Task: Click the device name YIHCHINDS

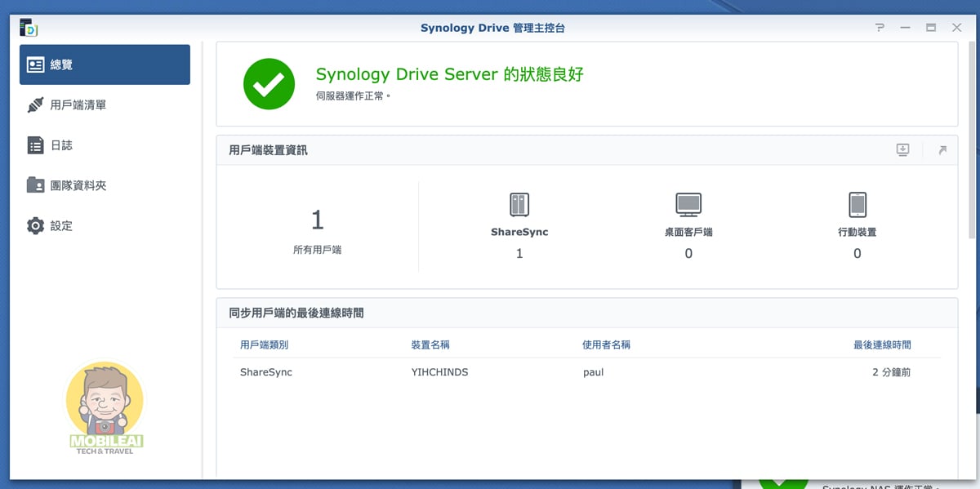Action: (439, 372)
